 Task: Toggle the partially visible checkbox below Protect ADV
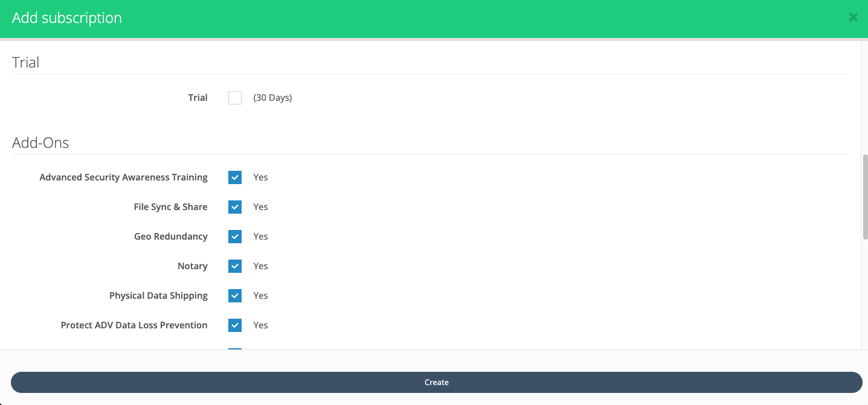(234, 350)
